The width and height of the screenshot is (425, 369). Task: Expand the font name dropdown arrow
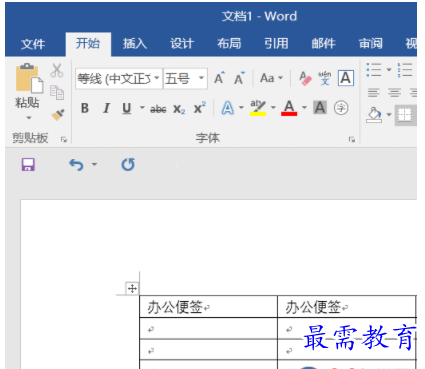pyautogui.click(x=157, y=78)
